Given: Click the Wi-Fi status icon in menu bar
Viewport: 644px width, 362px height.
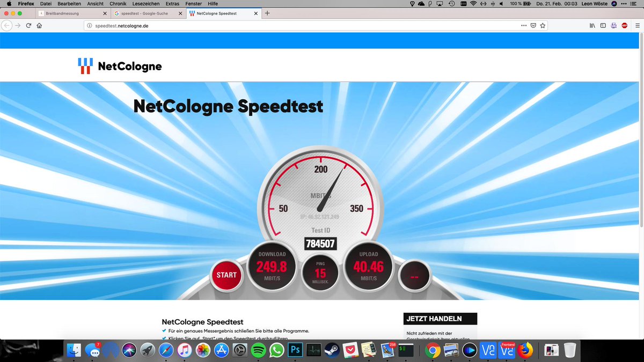Looking at the screenshot, I should tap(473, 4).
